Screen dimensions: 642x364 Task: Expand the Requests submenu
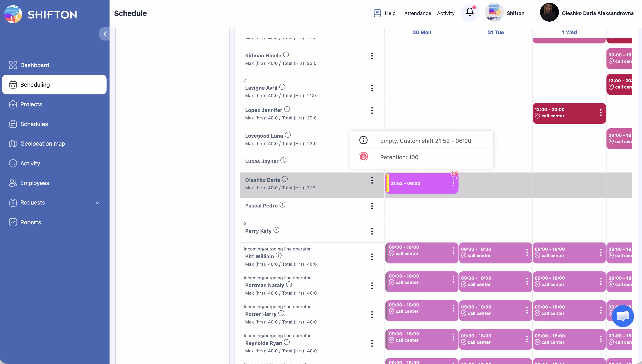pyautogui.click(x=97, y=202)
